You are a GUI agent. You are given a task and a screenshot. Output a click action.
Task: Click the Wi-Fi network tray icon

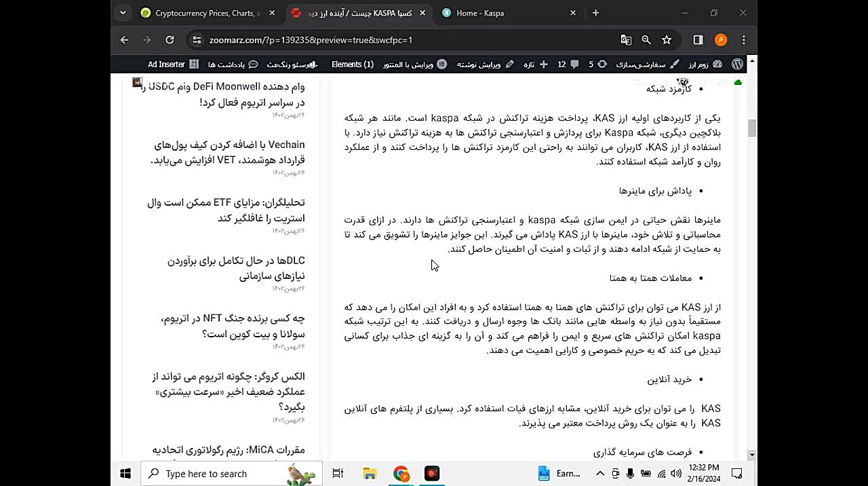click(x=661, y=473)
